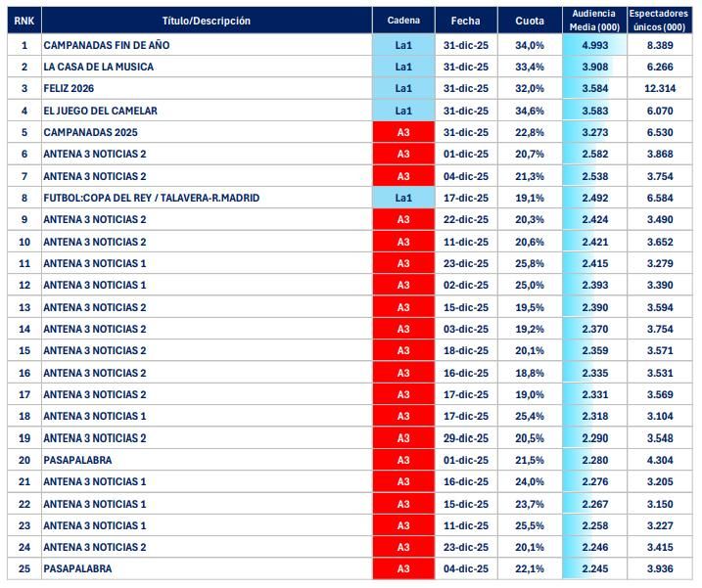
Task: Select the audience value 4.993
Action: point(595,45)
